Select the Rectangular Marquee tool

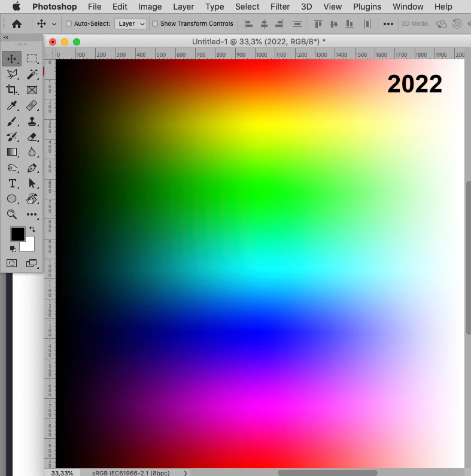32,59
